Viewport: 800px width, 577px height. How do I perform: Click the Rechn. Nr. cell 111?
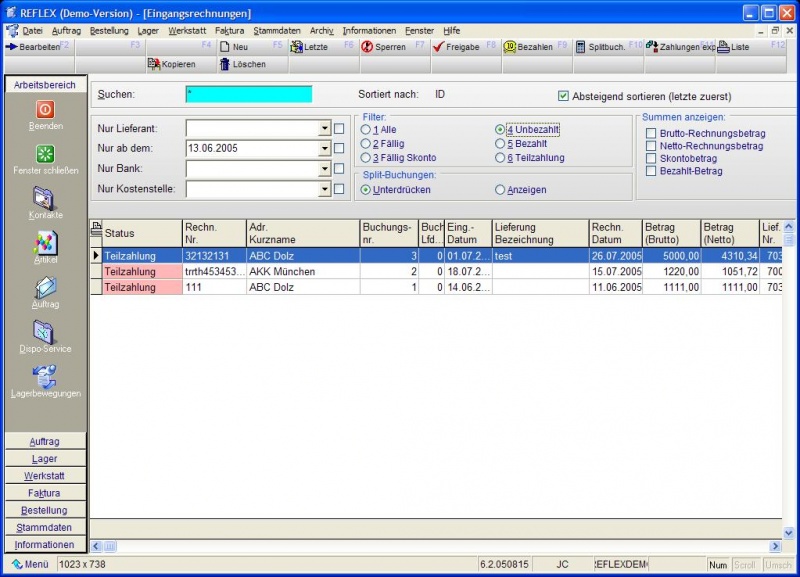pos(214,287)
